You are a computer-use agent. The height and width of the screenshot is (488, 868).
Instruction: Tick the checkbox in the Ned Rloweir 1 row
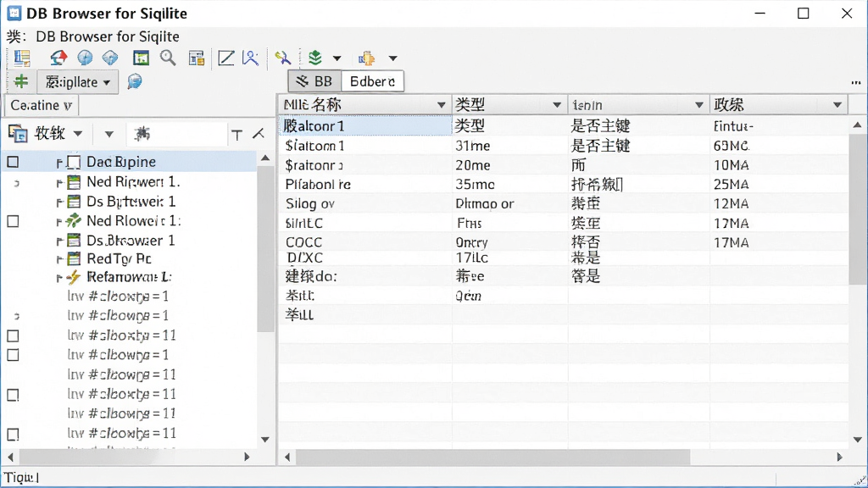(13, 221)
